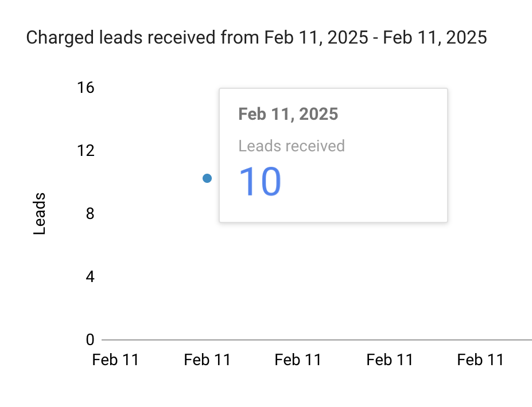Click the 16 value on y-axis
The width and height of the screenshot is (532, 407).
click(x=86, y=88)
